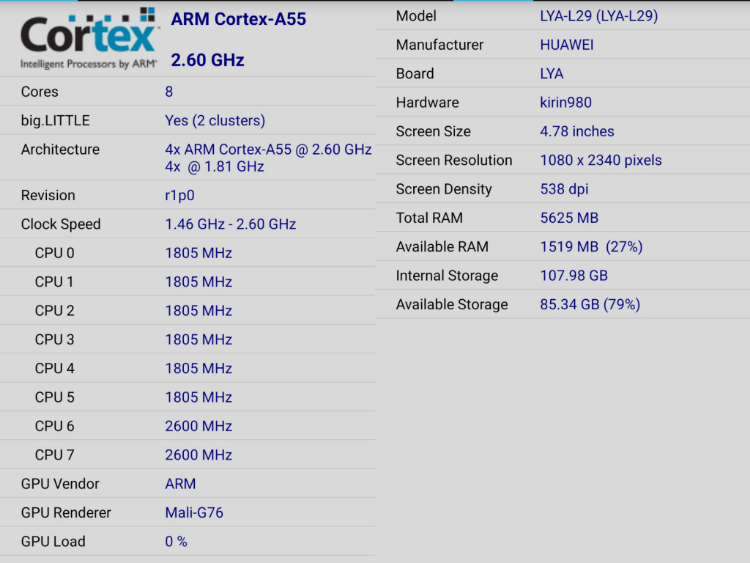The image size is (750, 563).
Task: Click the Total RAM label
Action: tap(429, 218)
